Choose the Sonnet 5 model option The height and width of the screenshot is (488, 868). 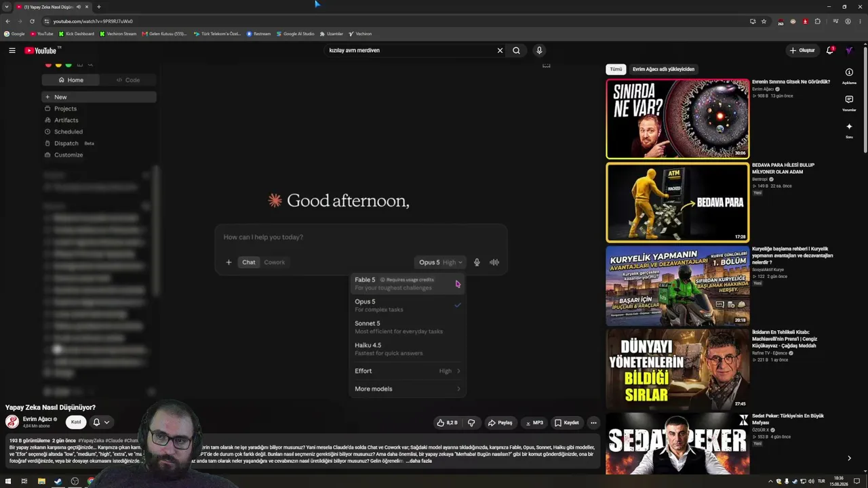point(408,327)
